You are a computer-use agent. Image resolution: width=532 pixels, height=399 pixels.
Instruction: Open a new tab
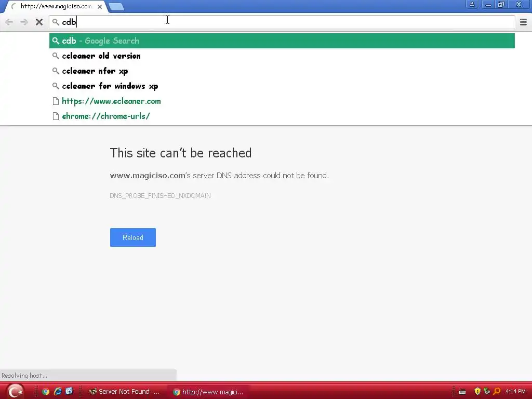[x=117, y=7]
